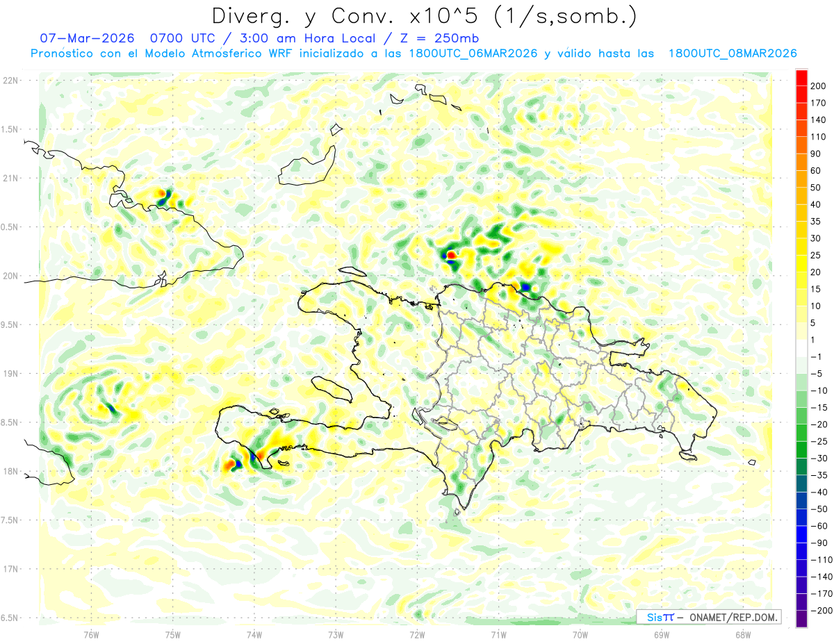Viewport: 834px width, 644px height.
Task: Click the '19N' latitude label
Action: point(10,374)
